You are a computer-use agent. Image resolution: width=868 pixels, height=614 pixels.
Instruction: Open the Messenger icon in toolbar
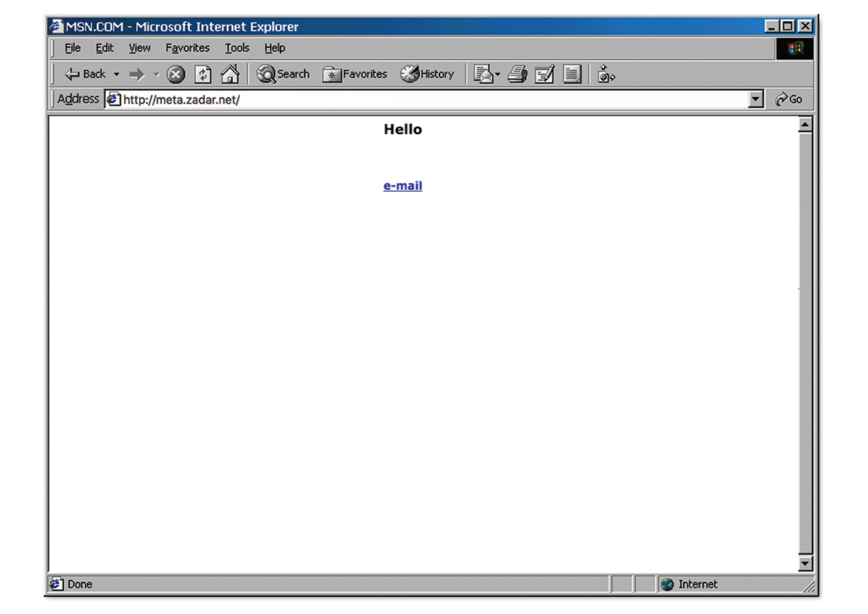click(x=606, y=74)
